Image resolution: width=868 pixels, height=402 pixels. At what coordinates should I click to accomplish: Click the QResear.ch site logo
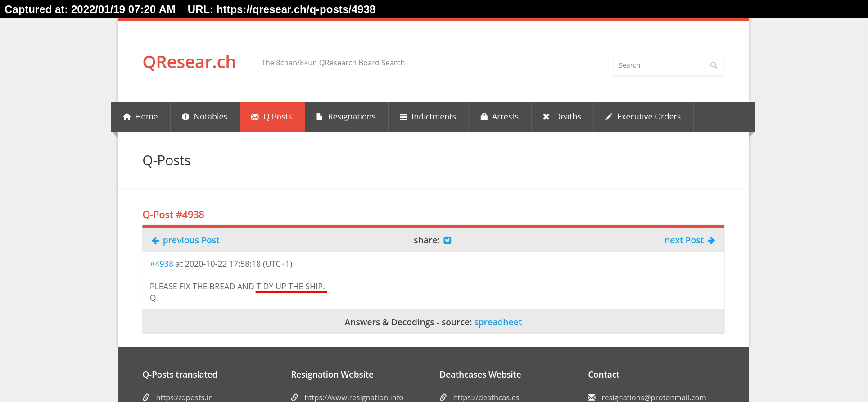pyautogui.click(x=189, y=62)
